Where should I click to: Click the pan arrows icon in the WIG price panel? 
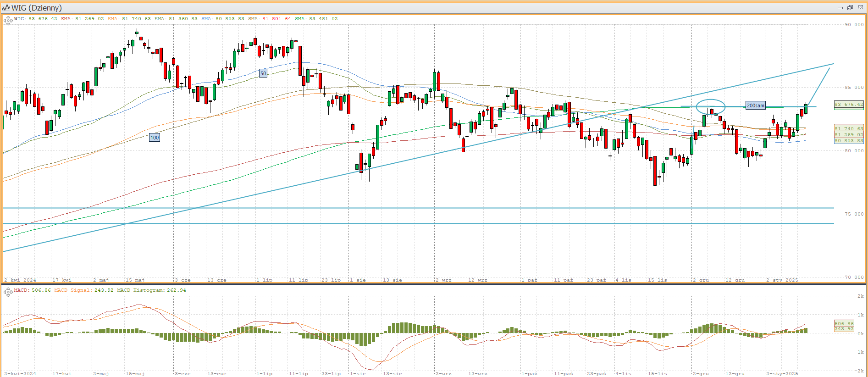point(8,20)
